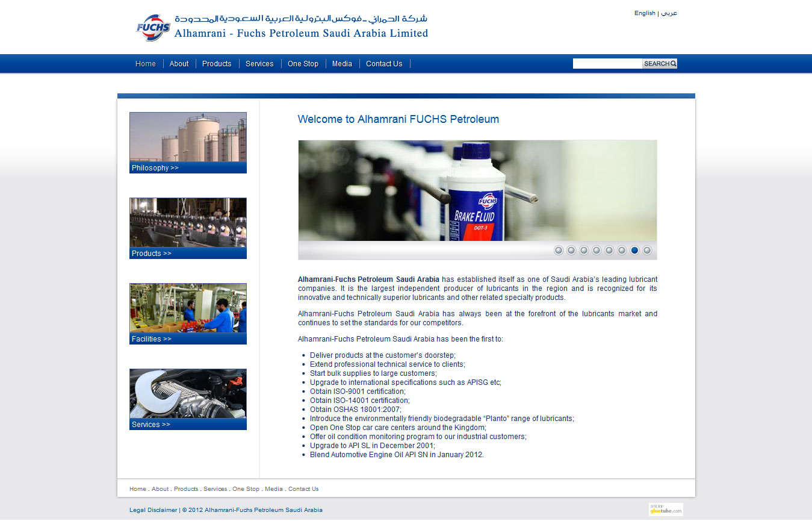Image resolution: width=812 pixels, height=521 pixels.
Task: Select the second slideshow dot
Action: coord(571,251)
